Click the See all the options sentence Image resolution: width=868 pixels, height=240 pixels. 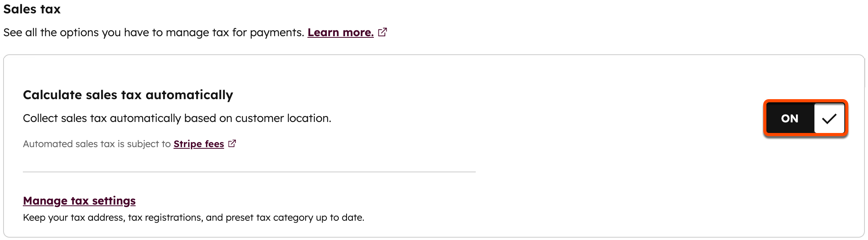pyautogui.click(x=154, y=32)
